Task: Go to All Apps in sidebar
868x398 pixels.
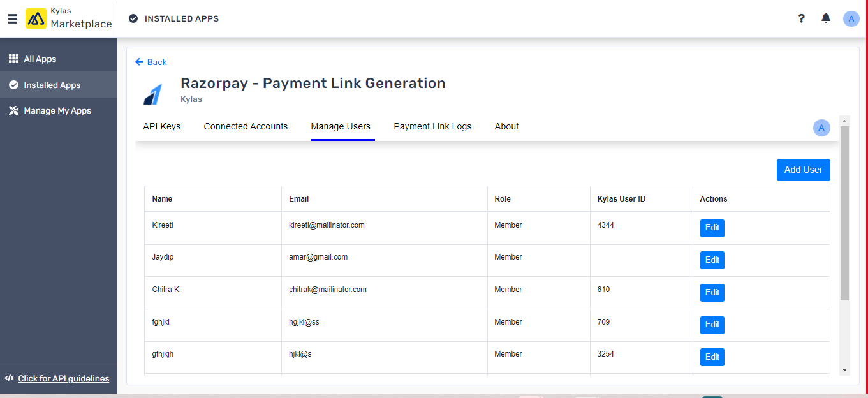Action: click(59, 59)
